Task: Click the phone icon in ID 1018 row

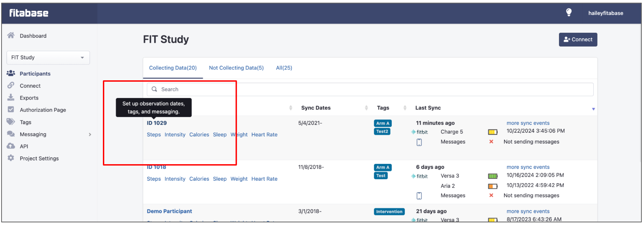Action: click(419, 196)
